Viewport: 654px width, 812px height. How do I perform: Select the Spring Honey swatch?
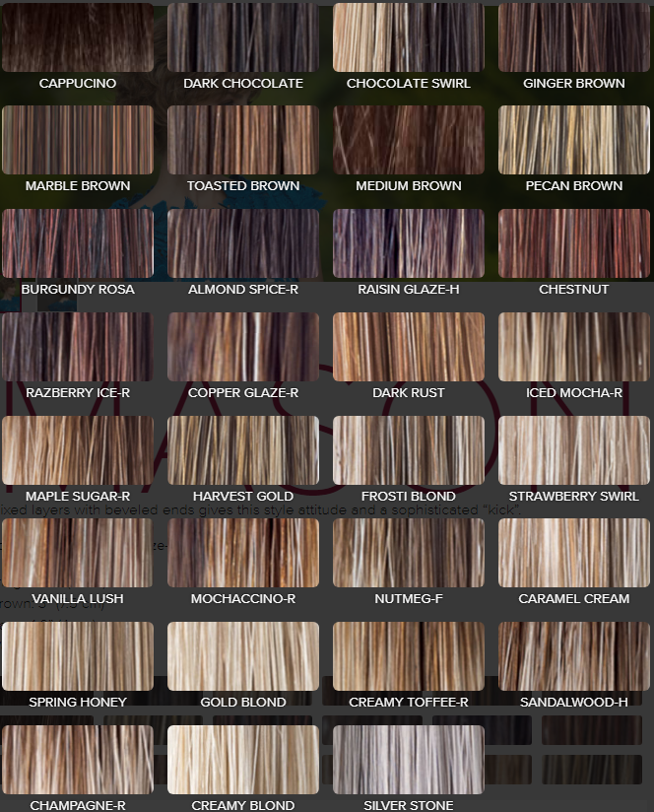point(78,656)
